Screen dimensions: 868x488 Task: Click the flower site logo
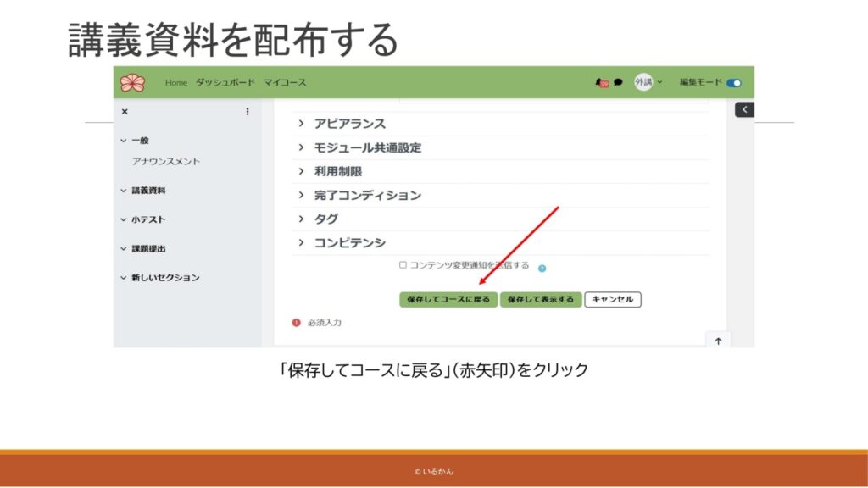pos(132,82)
